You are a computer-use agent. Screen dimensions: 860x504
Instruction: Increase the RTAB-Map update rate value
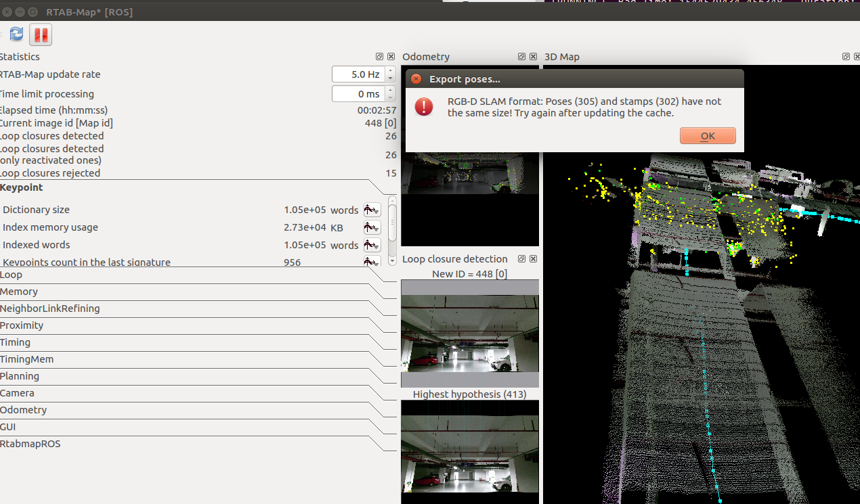coord(391,71)
